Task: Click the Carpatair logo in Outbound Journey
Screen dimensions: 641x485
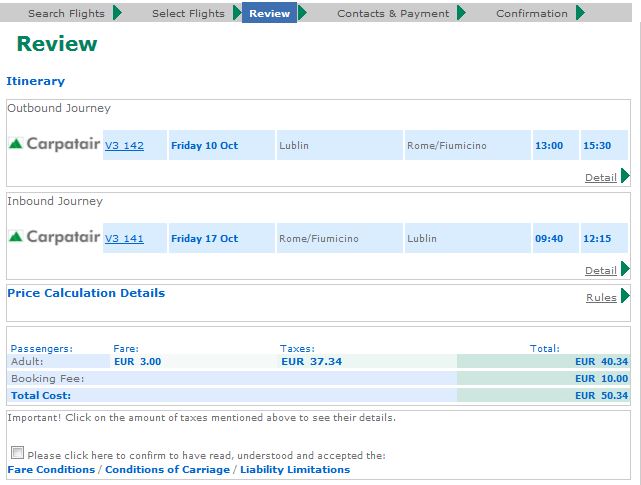Action: 54,144
